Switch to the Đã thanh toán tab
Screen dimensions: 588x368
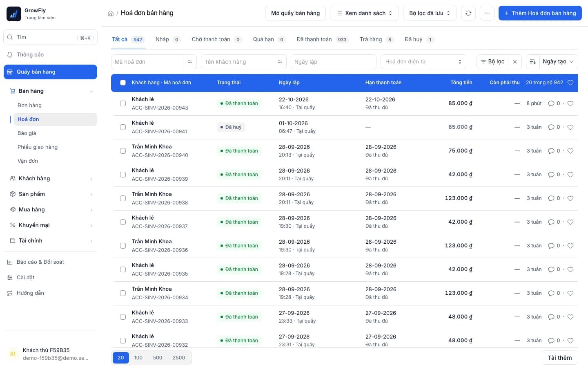pos(322,40)
